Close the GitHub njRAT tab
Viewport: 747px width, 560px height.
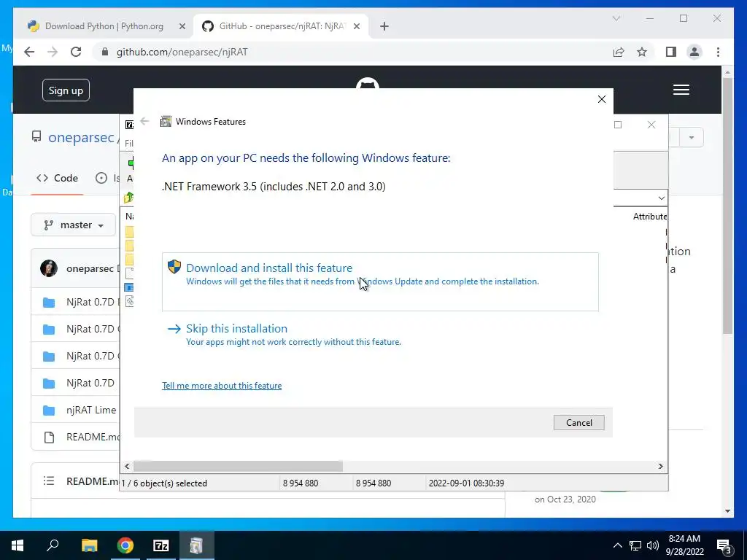click(356, 26)
